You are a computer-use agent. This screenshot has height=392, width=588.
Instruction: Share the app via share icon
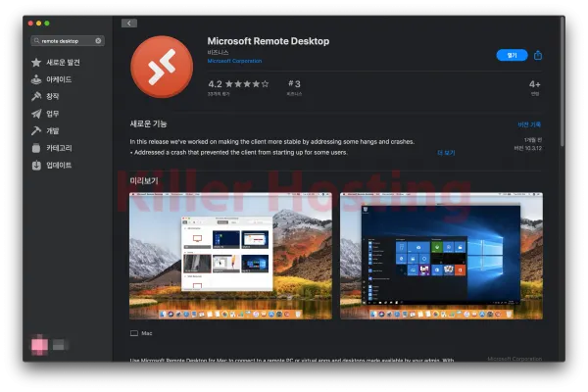[x=538, y=55]
